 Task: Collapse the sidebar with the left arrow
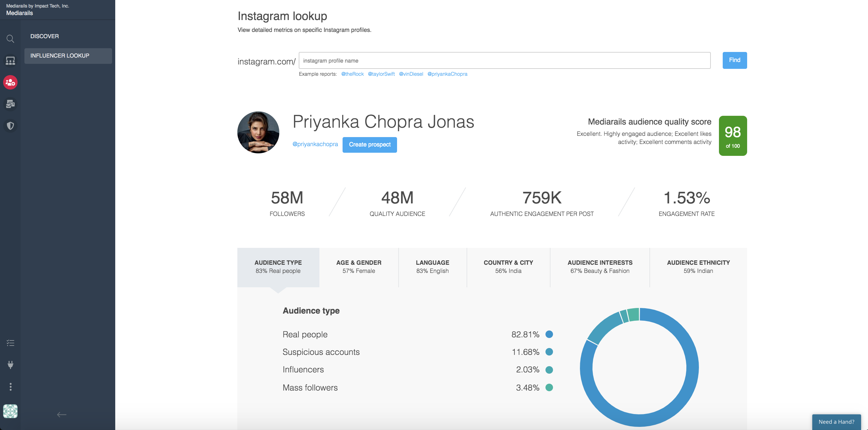tap(62, 415)
